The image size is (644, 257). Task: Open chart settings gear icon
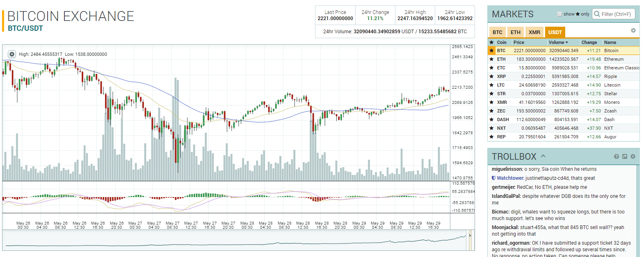(12, 54)
